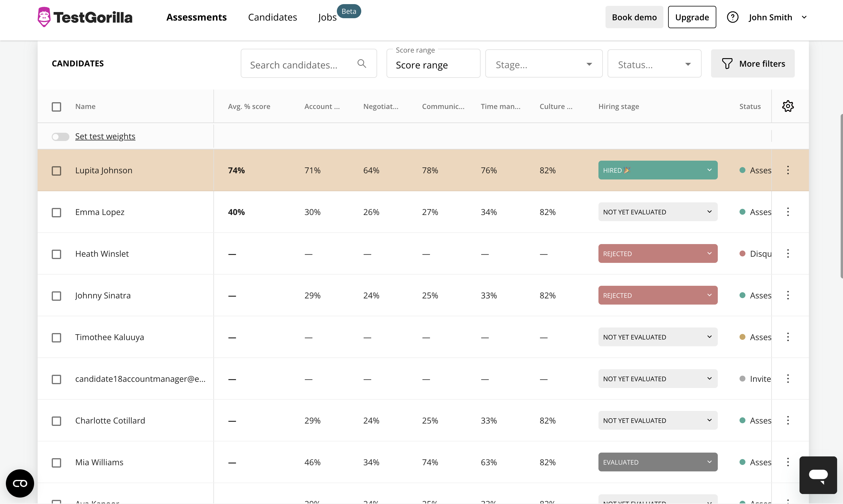This screenshot has width=843, height=504.
Task: Toggle the Set test weights switch
Action: coord(61,137)
